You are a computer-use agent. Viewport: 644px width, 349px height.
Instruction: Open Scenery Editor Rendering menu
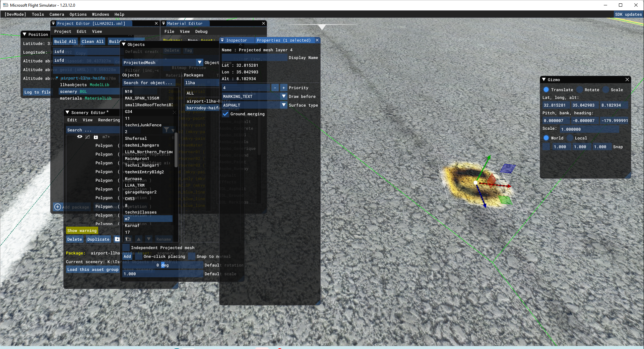109,120
